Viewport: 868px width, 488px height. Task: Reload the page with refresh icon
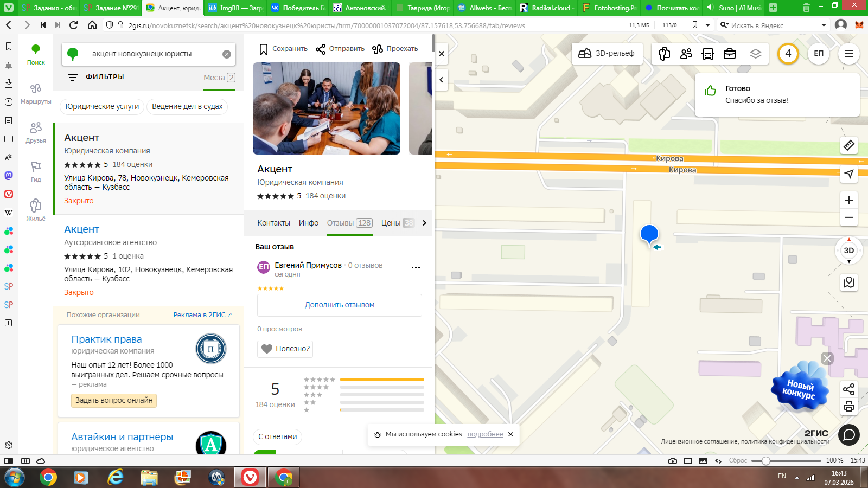(x=74, y=25)
